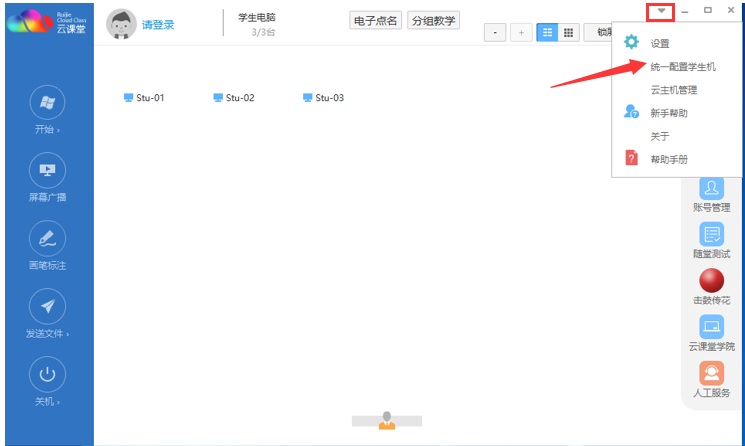This screenshot has width=745, height=446.
Task: Switch to list view layout
Action: [x=548, y=32]
